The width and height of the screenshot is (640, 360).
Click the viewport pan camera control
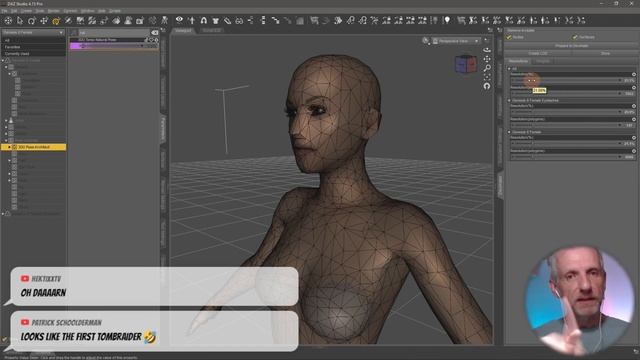487,59
